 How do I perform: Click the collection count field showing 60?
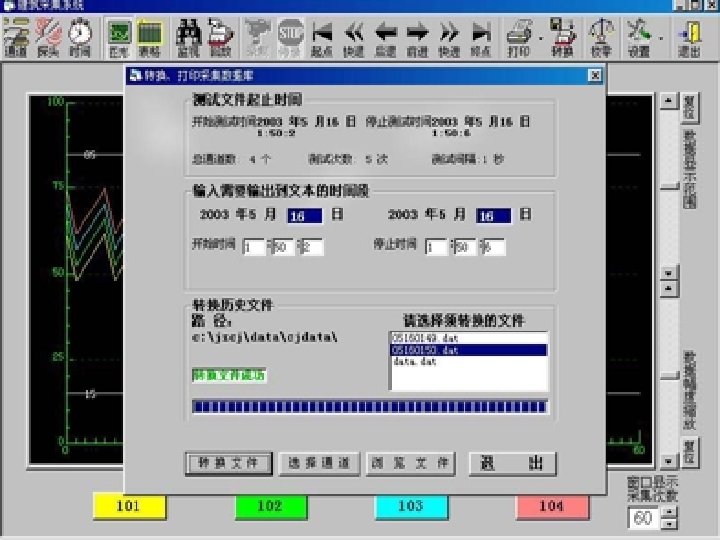(x=643, y=518)
